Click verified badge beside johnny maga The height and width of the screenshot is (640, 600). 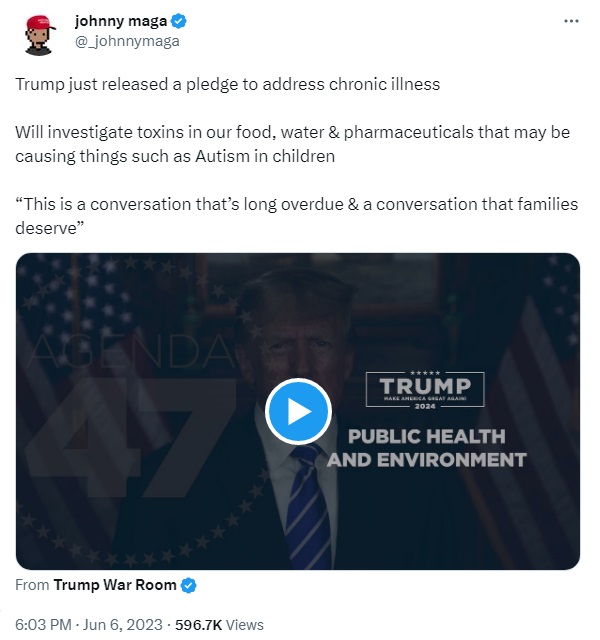[177, 22]
